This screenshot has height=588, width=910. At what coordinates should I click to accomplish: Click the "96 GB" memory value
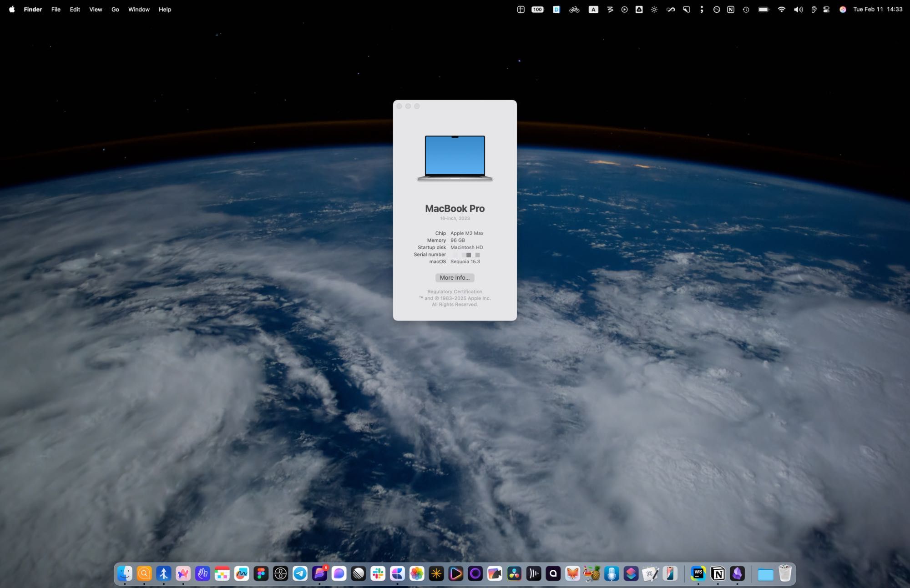457,240
